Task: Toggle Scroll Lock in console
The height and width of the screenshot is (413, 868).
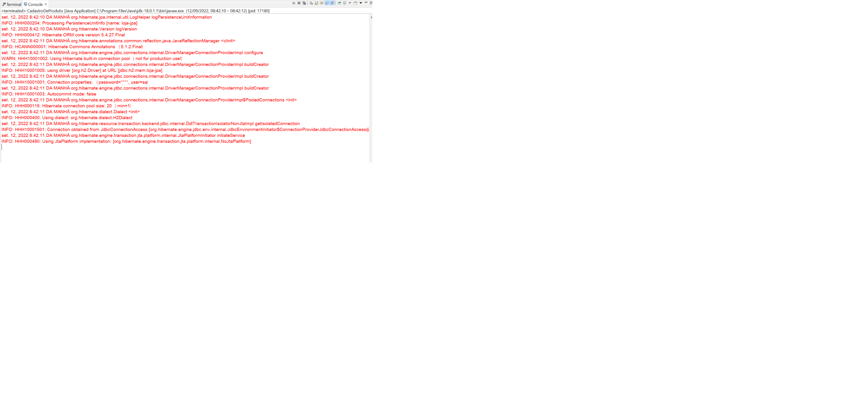Action: pos(316,3)
